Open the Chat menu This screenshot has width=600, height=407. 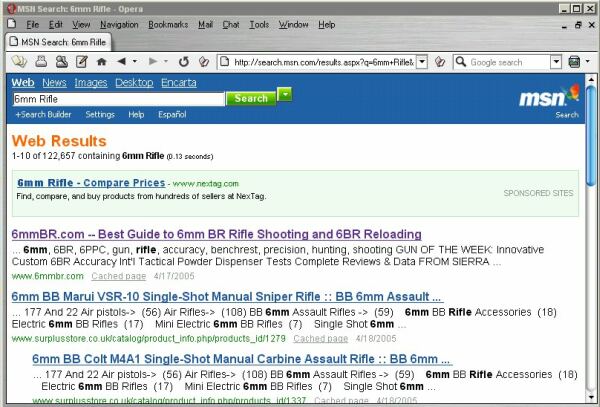231,24
